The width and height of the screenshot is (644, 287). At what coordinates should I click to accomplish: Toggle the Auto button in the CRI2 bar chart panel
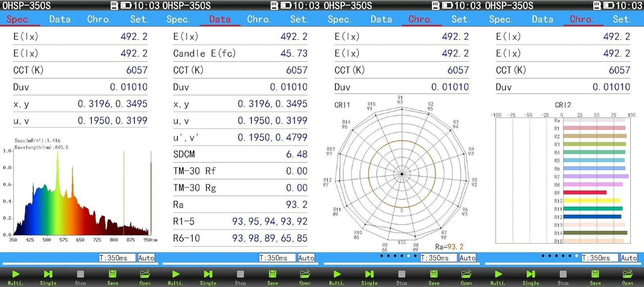(629, 258)
